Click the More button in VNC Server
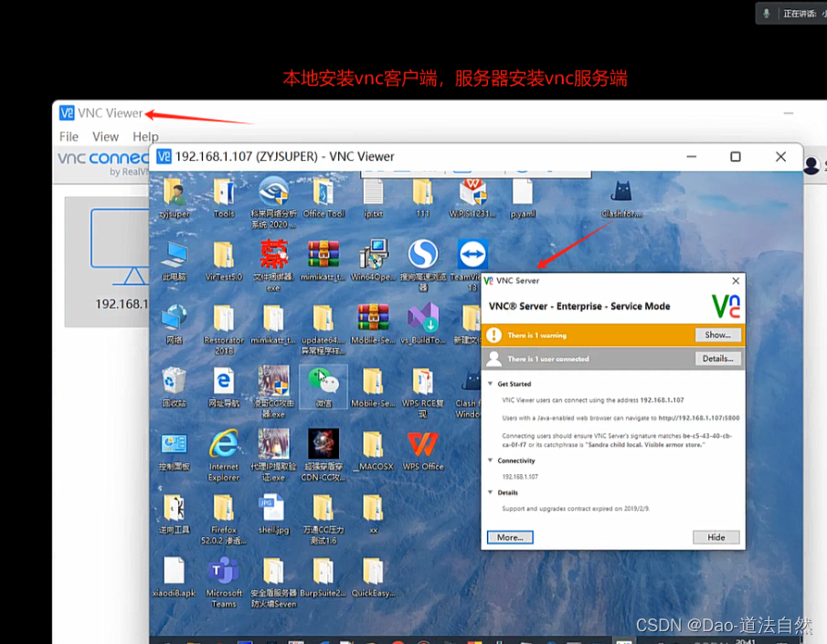827x644 pixels. coord(510,537)
